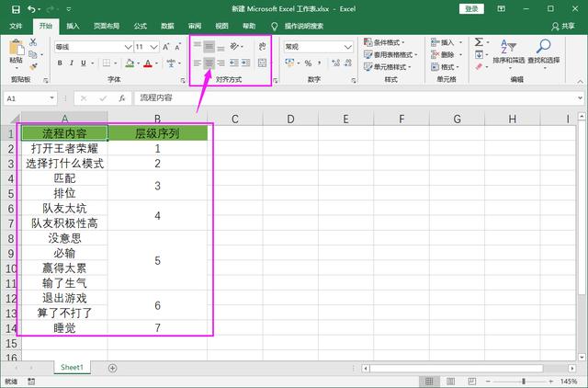Click the Save icon in quick access toolbar

click(x=16, y=8)
